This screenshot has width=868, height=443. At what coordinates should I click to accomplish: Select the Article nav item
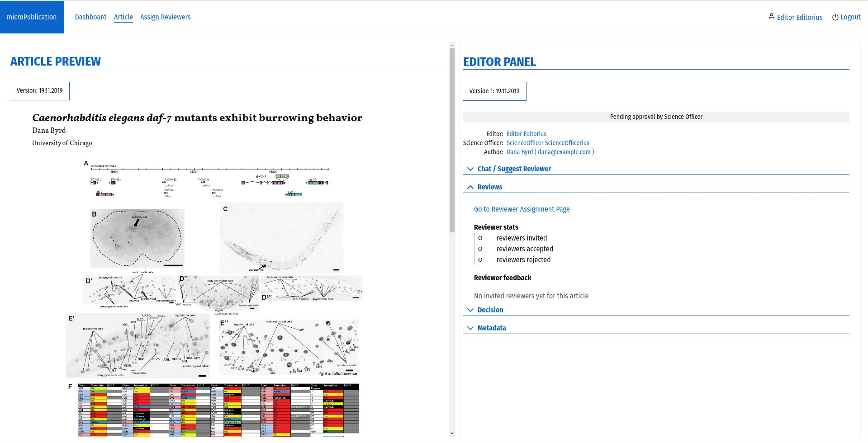[x=123, y=17]
